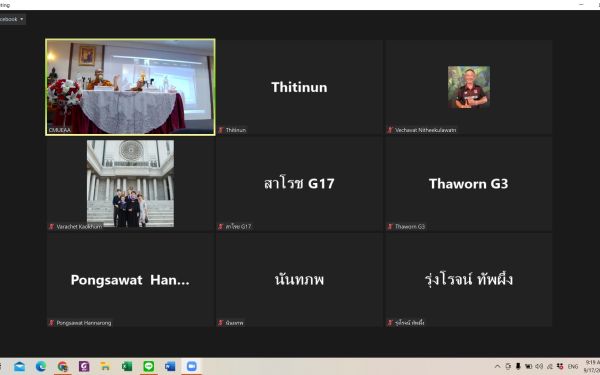Click the muted mic icon beside Pongsawat Hannarong

[x=51, y=323]
